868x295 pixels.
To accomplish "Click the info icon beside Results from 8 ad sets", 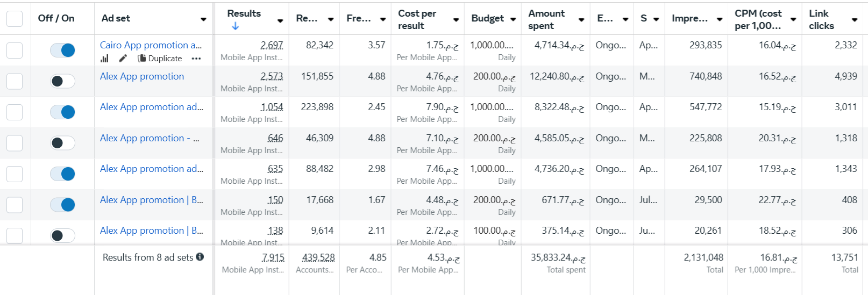I will pos(200,257).
